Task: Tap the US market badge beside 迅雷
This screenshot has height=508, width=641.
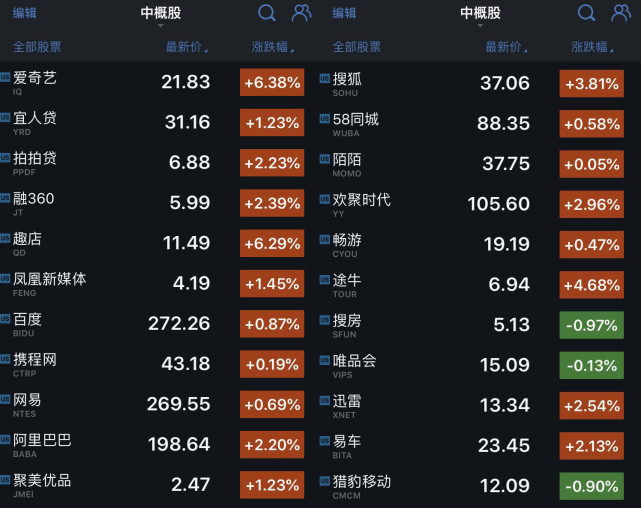Action: (x=325, y=400)
